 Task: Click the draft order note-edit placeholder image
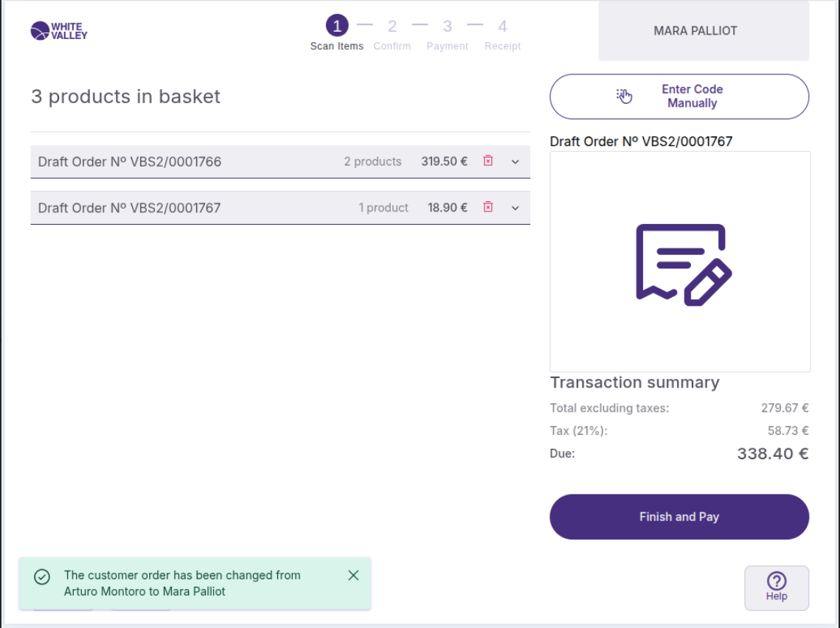(x=680, y=262)
